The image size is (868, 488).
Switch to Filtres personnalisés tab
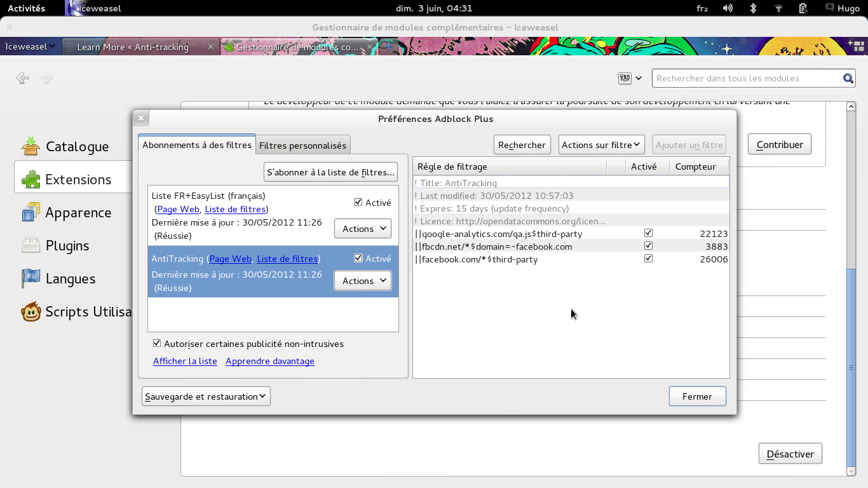pos(303,146)
